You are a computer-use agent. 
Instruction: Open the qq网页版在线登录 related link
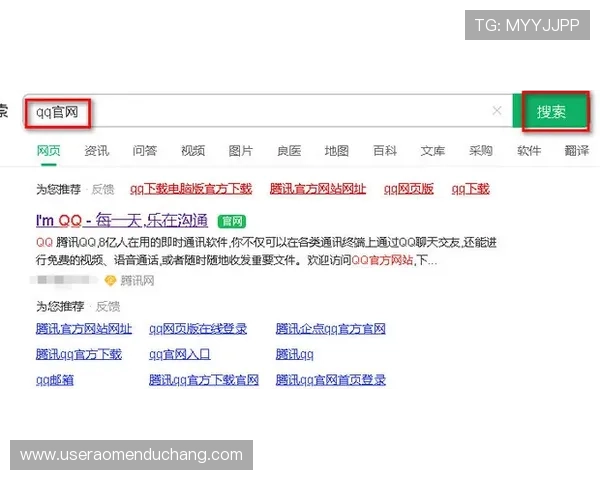pos(198,329)
